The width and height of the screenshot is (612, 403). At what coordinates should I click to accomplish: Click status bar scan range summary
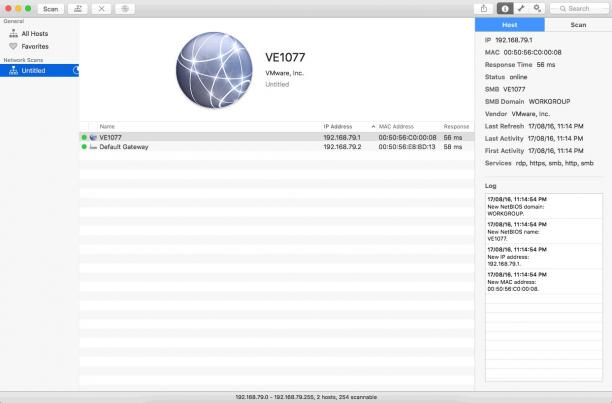[x=306, y=397]
